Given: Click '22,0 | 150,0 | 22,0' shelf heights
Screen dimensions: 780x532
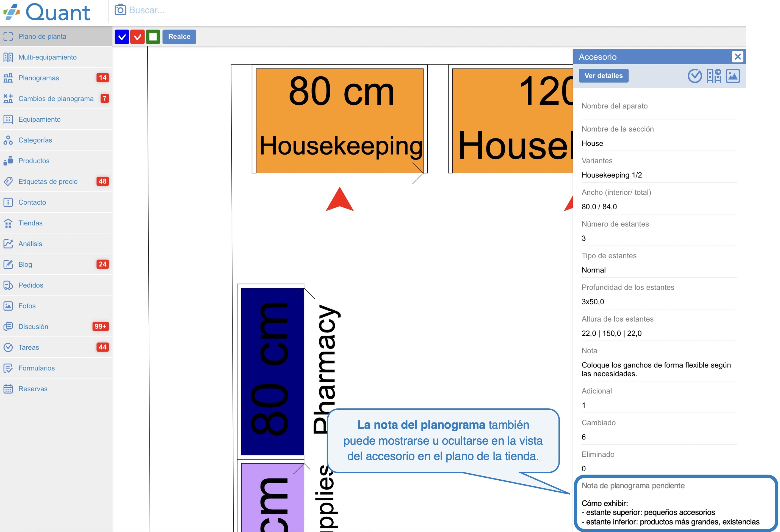Looking at the screenshot, I should (x=612, y=333).
